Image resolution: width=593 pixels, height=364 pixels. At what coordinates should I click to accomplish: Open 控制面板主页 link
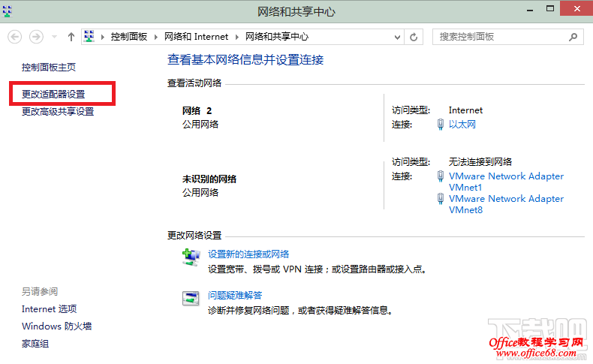click(48, 68)
